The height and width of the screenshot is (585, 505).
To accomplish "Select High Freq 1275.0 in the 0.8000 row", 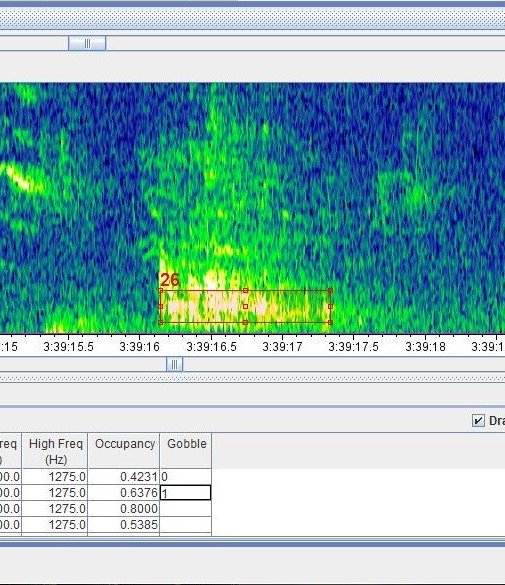I will click(55, 509).
